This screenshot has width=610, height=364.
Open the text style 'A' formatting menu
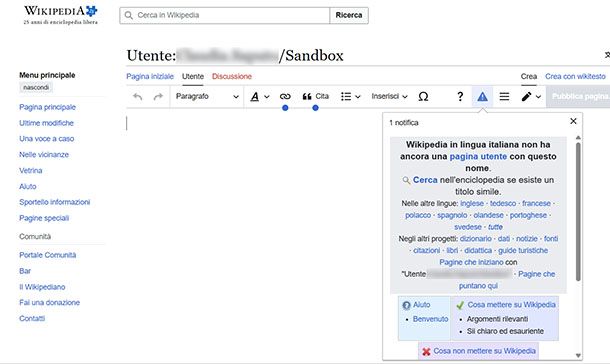259,96
